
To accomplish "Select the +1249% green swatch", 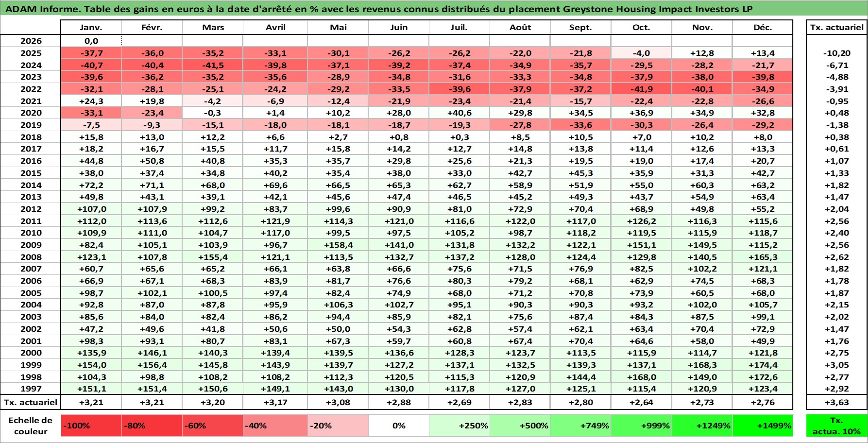I will point(702,426).
